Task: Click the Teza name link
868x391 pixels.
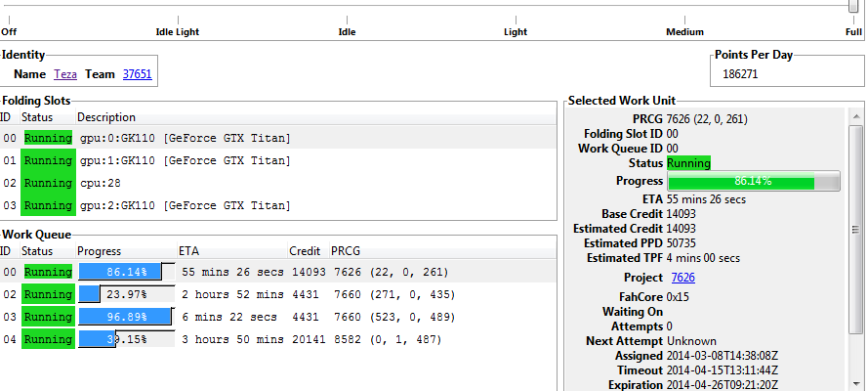Action: [65, 74]
